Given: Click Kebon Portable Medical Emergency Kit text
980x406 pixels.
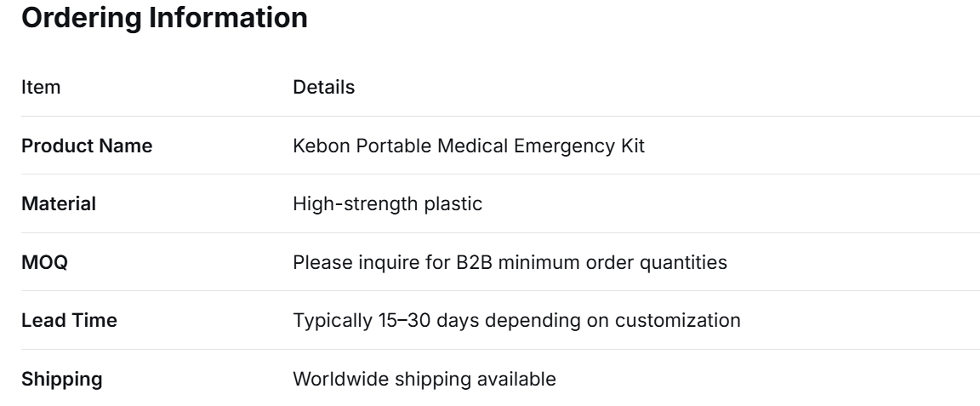Looking at the screenshot, I should [x=469, y=146].
